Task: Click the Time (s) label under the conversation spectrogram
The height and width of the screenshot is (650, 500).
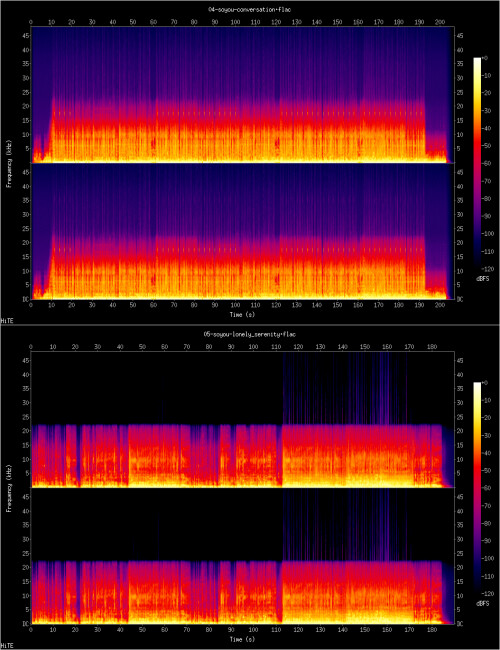Action: click(x=243, y=315)
